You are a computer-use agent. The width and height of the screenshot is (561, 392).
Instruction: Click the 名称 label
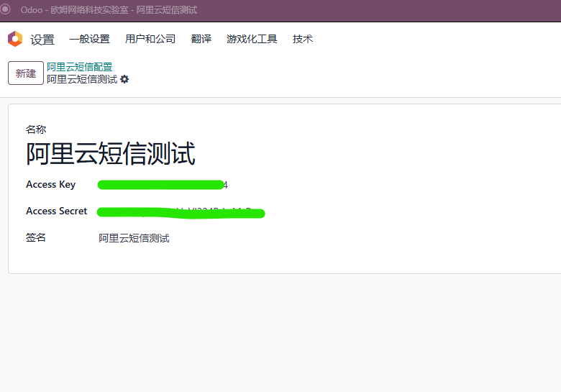(x=36, y=129)
